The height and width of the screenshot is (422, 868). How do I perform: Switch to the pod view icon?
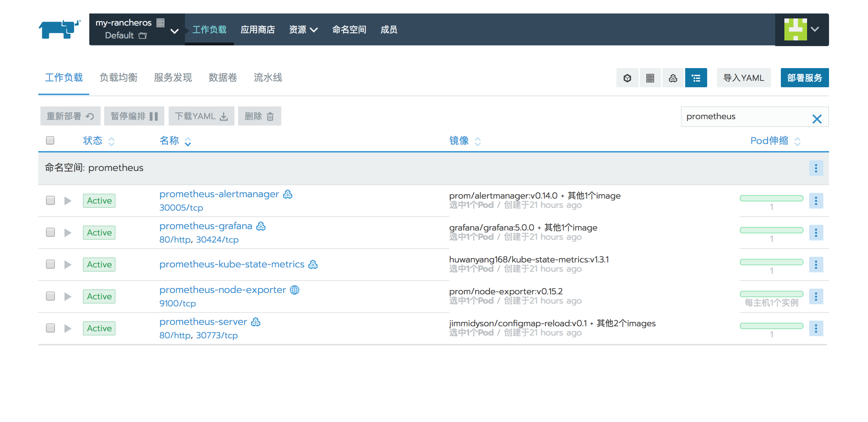pos(627,78)
